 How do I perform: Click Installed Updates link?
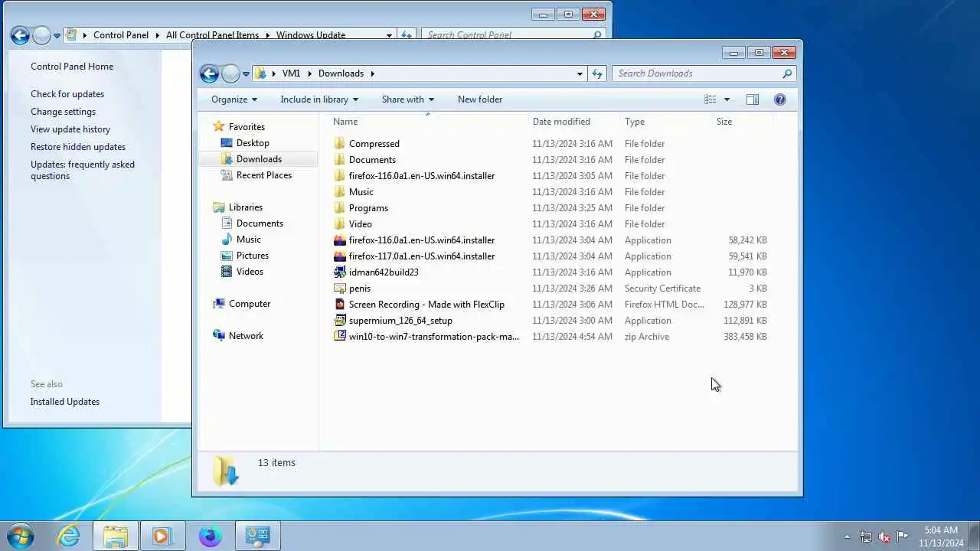tap(65, 402)
